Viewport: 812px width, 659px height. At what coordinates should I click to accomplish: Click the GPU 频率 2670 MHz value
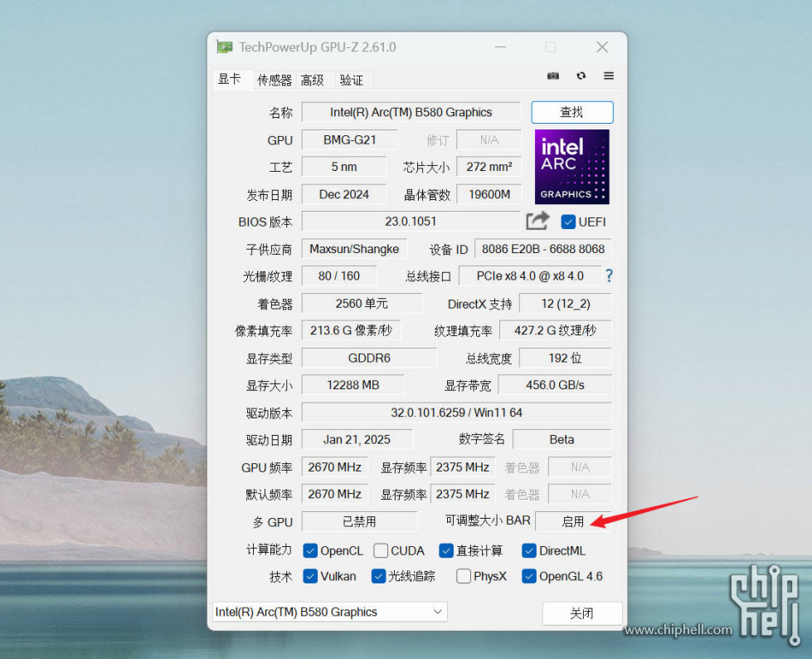pos(334,467)
